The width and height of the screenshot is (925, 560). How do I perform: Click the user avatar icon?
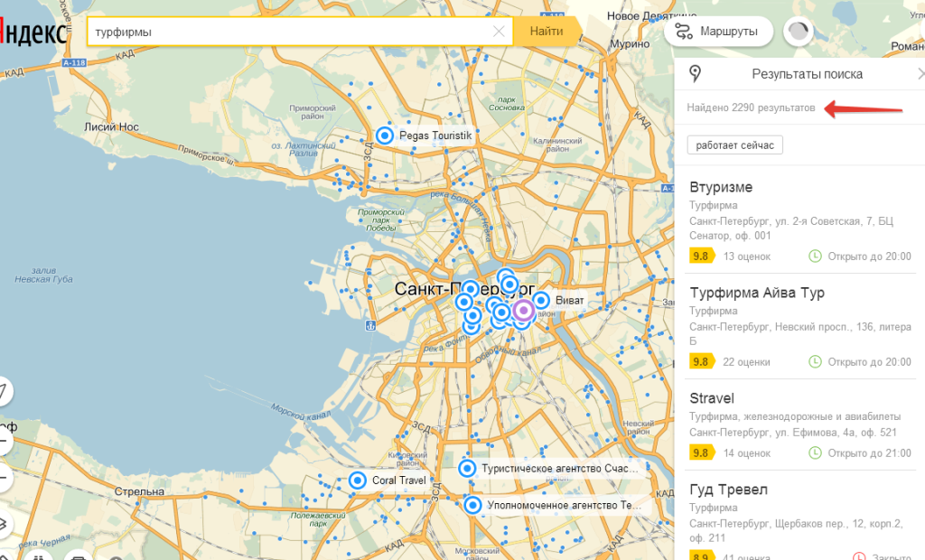[x=799, y=32]
